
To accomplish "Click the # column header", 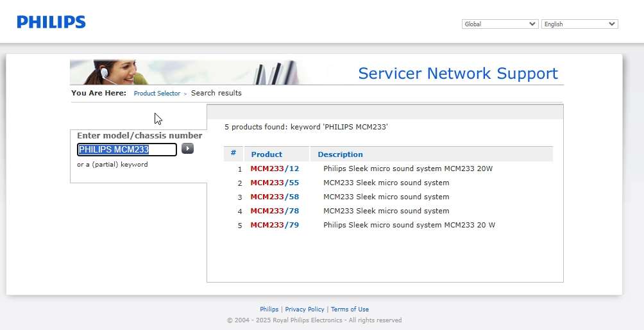I will [233, 153].
